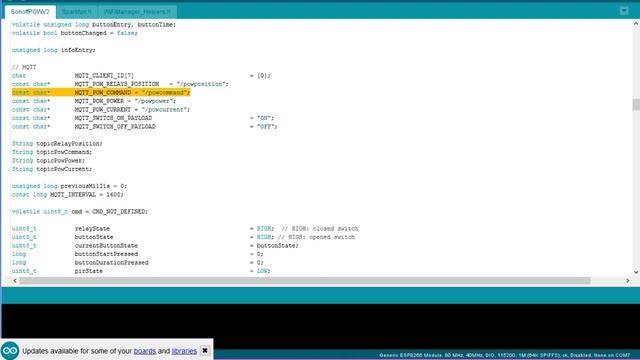
Task: Click the "HIGH: opened switch" comment
Action: tap(316, 237)
